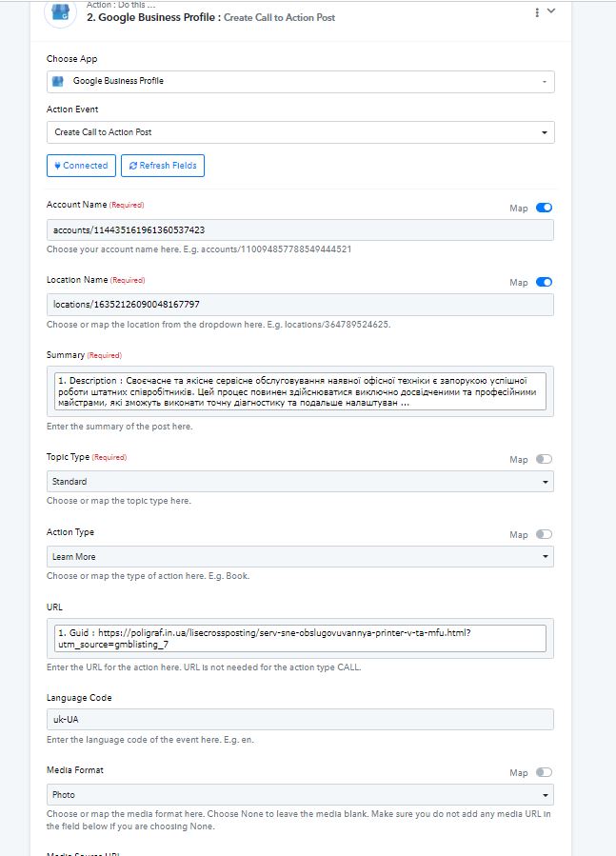Click the Account Name input field
Image resolution: width=616 pixels, height=856 pixels.
point(300,230)
